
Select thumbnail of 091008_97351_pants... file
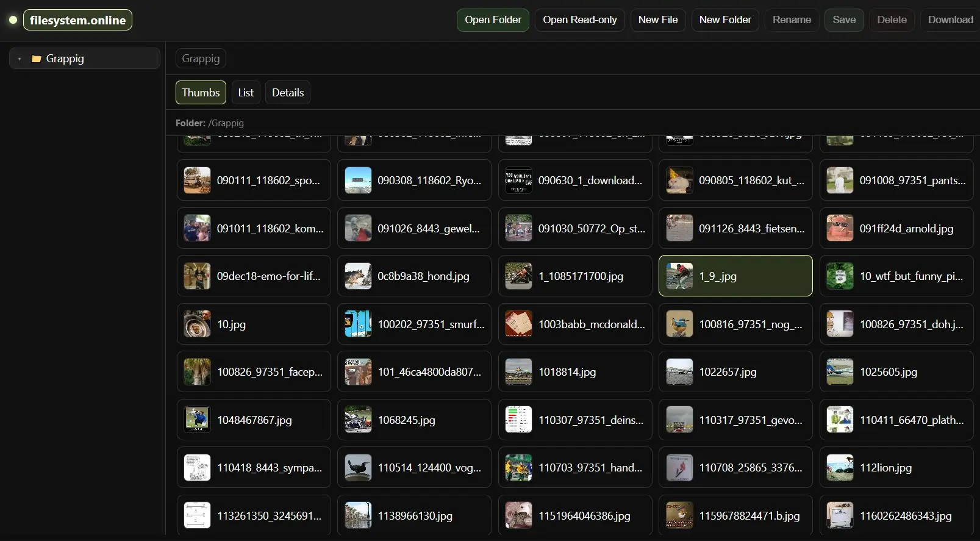pos(840,181)
